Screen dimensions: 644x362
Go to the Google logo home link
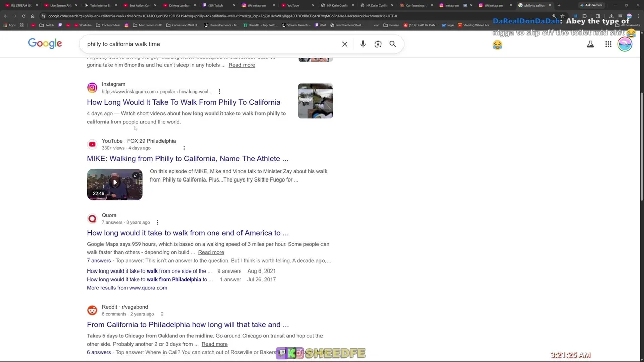pos(45,43)
